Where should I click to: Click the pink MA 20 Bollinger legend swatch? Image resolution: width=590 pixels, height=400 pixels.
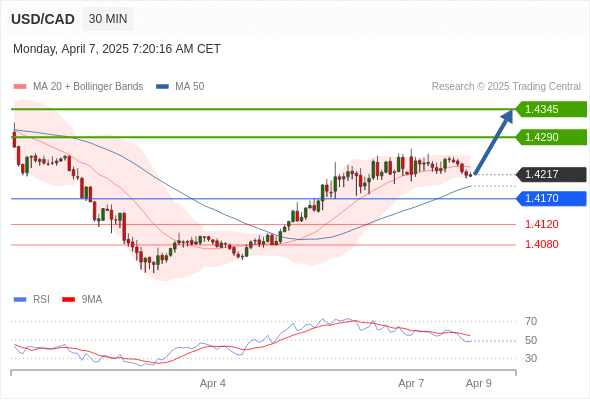click(20, 87)
